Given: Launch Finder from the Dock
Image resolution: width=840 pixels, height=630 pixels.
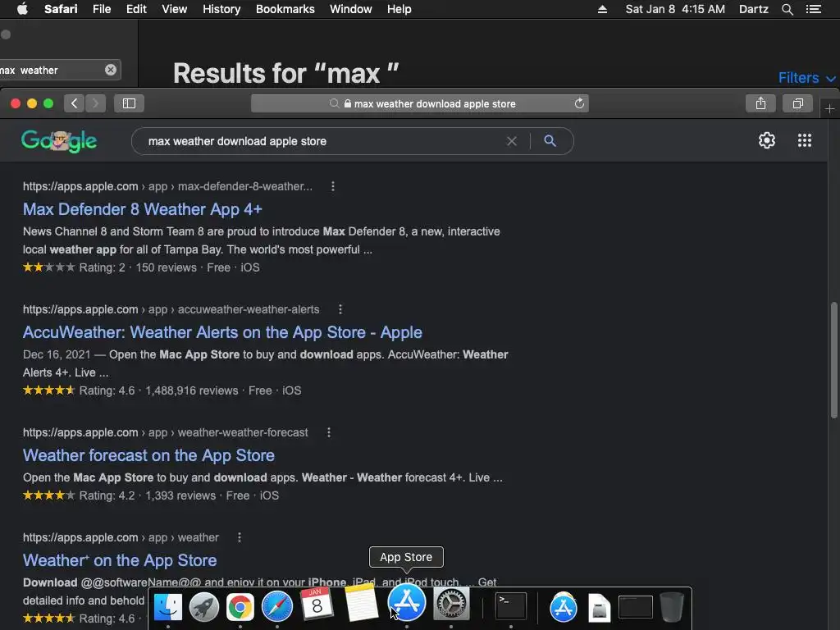Looking at the screenshot, I should click(x=167, y=607).
